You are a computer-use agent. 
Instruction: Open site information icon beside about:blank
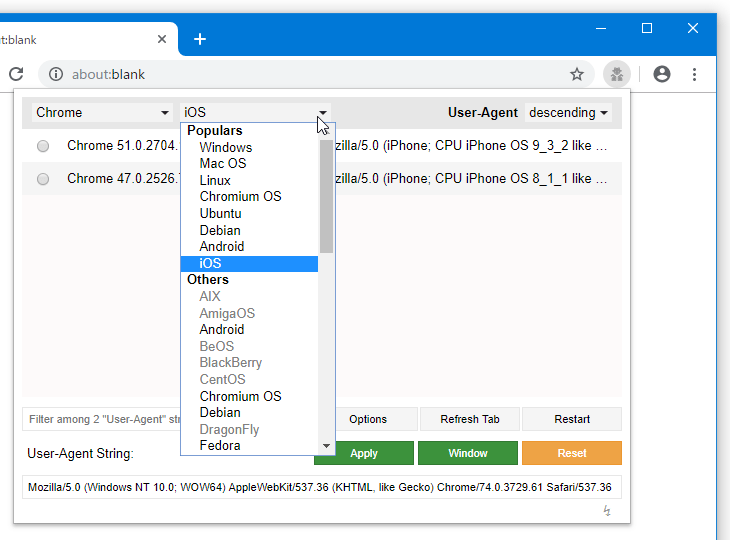pos(56,74)
